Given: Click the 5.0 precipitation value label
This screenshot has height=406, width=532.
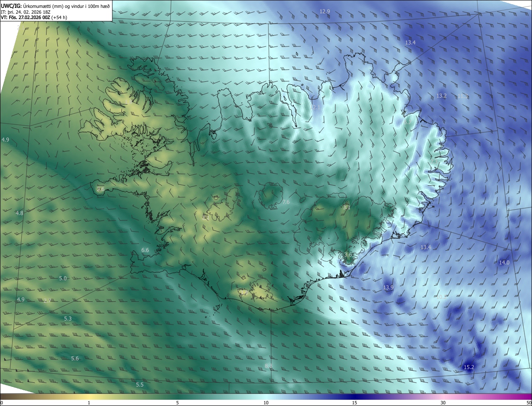Looking at the screenshot, I should pyautogui.click(x=63, y=279).
